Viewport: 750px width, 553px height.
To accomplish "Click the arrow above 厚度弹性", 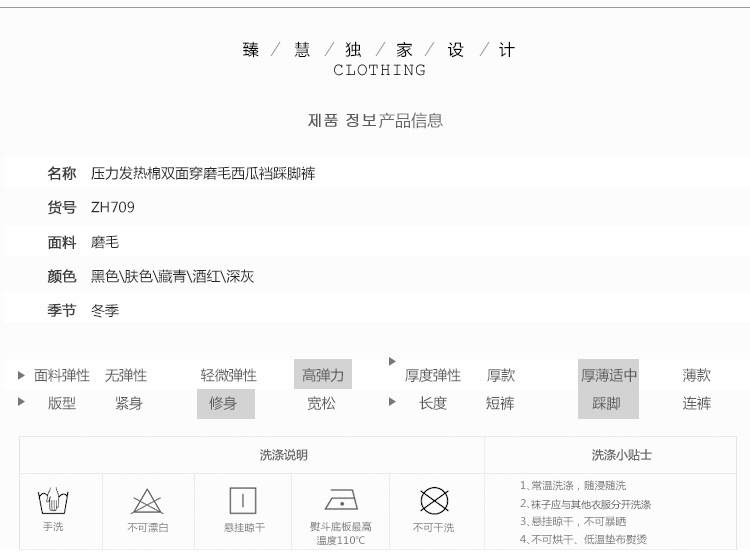I will [x=392, y=361].
